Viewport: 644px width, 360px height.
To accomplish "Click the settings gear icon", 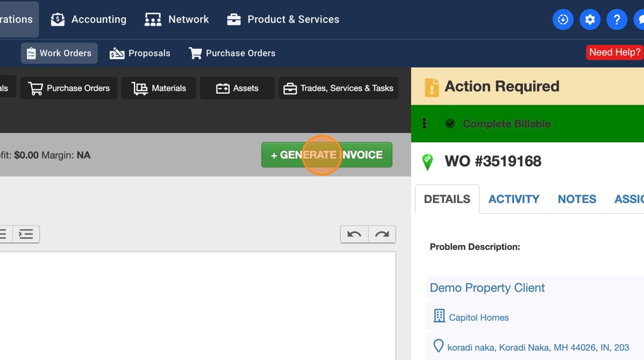I will (x=590, y=20).
